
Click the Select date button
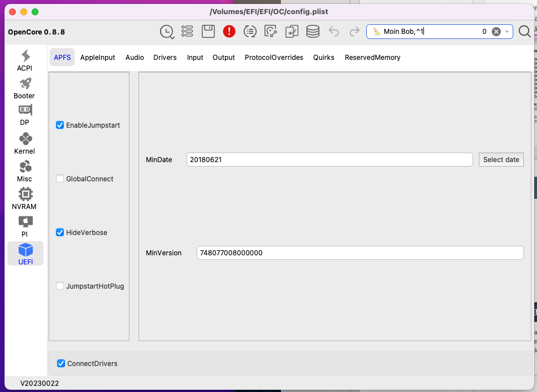coord(501,159)
